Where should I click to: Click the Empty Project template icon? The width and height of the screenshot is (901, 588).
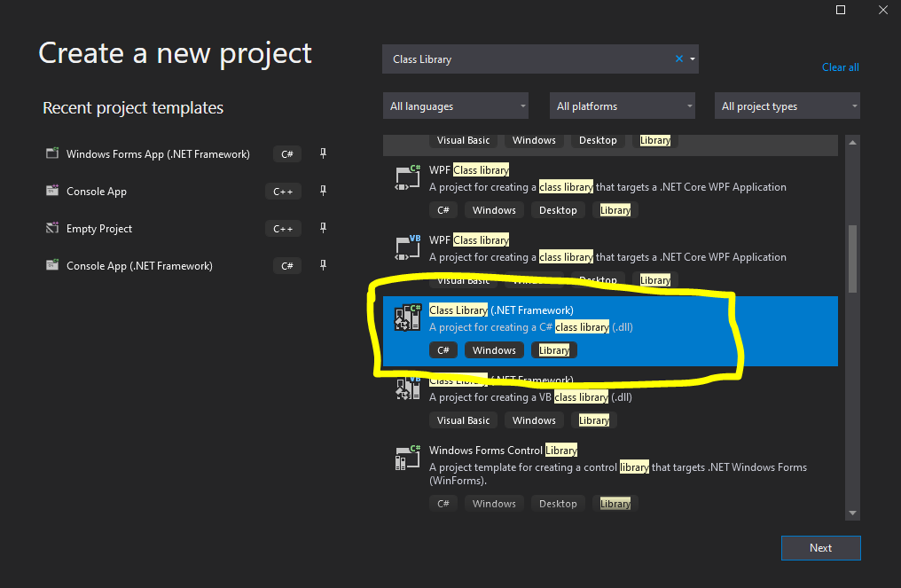[51, 229]
